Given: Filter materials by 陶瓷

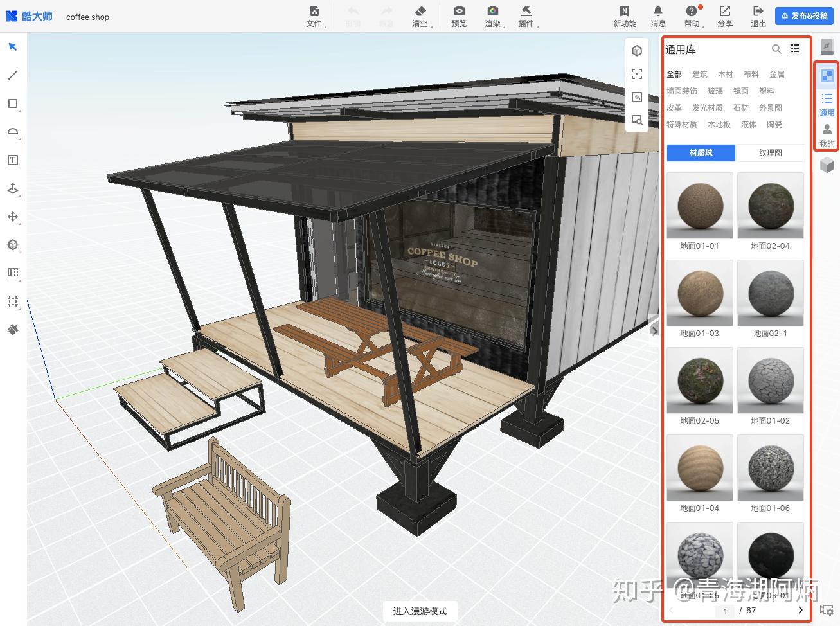Looking at the screenshot, I should 774,125.
